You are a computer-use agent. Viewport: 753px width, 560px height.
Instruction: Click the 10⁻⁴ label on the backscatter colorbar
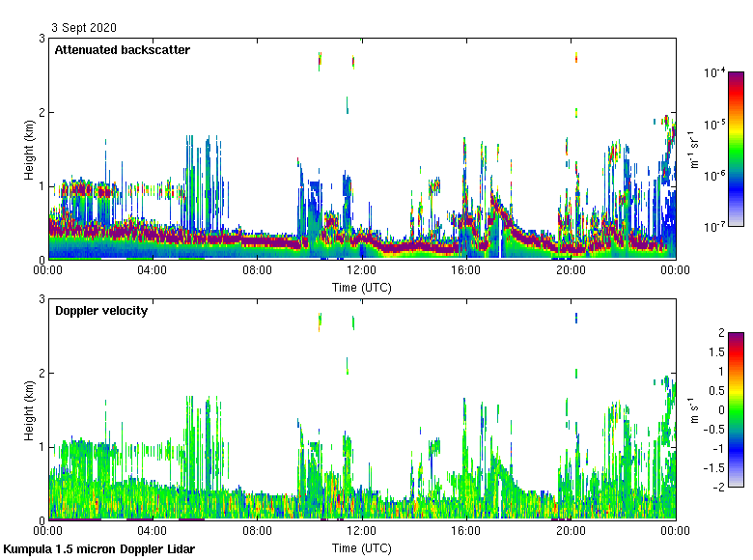[714, 73]
